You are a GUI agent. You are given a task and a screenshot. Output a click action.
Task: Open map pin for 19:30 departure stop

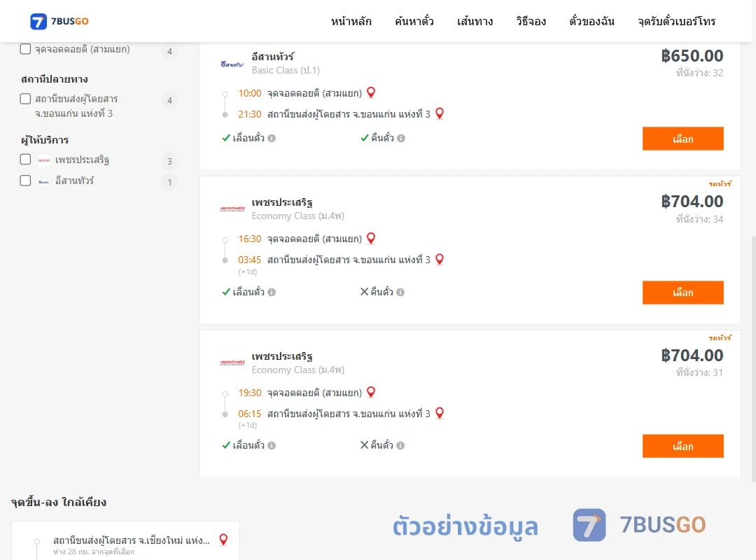click(x=371, y=392)
